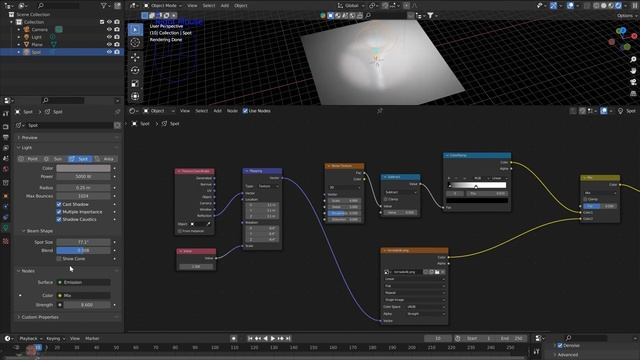This screenshot has width=640, height=360.
Task: Jump to the timeline end frame
Action: (x=288, y=338)
